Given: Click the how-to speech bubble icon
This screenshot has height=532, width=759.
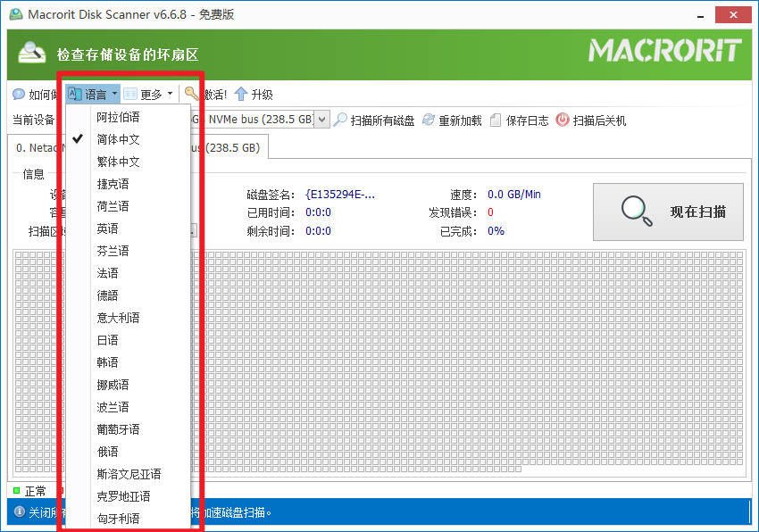Looking at the screenshot, I should click(19, 94).
